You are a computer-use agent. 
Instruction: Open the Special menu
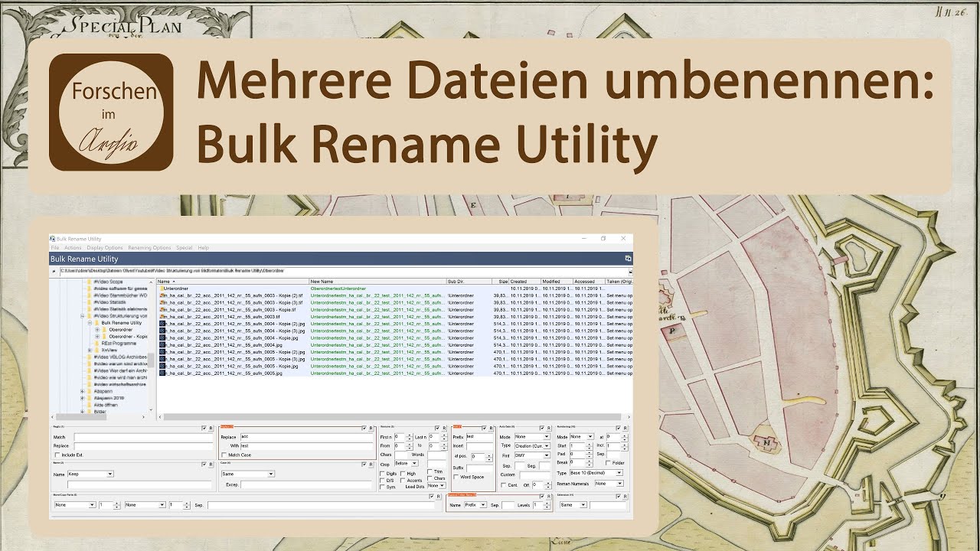pos(184,248)
